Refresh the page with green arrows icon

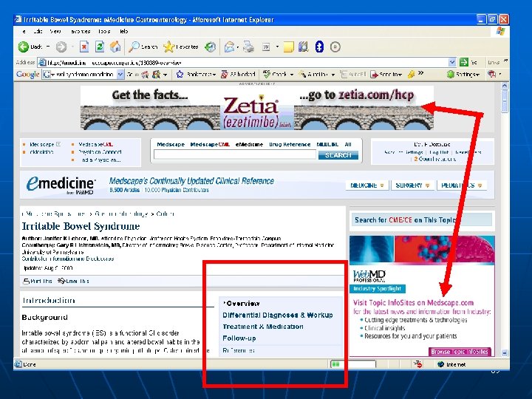pos(100,47)
